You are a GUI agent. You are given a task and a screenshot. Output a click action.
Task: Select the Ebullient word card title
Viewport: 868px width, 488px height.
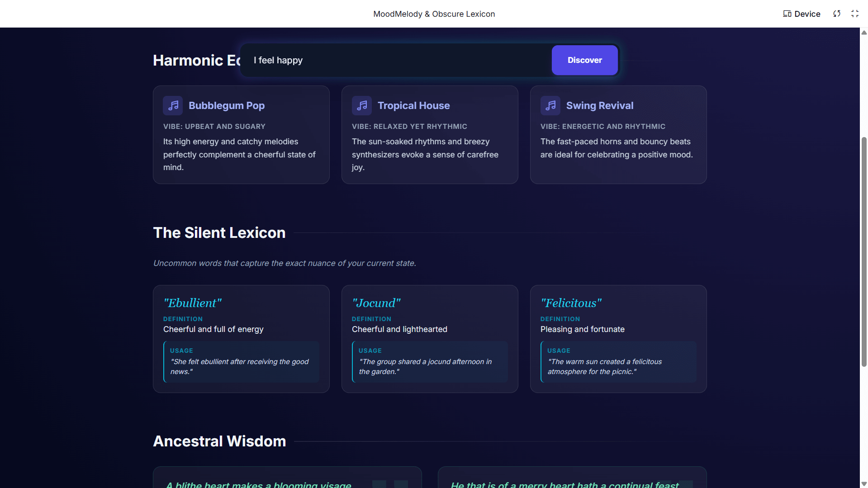[193, 303]
